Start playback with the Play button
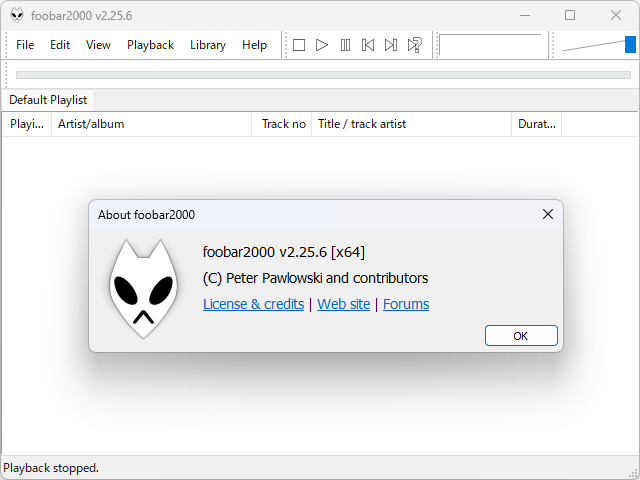This screenshot has height=480, width=640. click(x=322, y=45)
